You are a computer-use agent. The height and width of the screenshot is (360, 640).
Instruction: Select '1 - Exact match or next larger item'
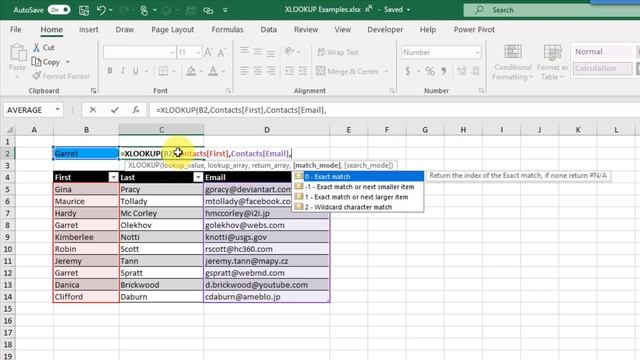[x=357, y=197]
